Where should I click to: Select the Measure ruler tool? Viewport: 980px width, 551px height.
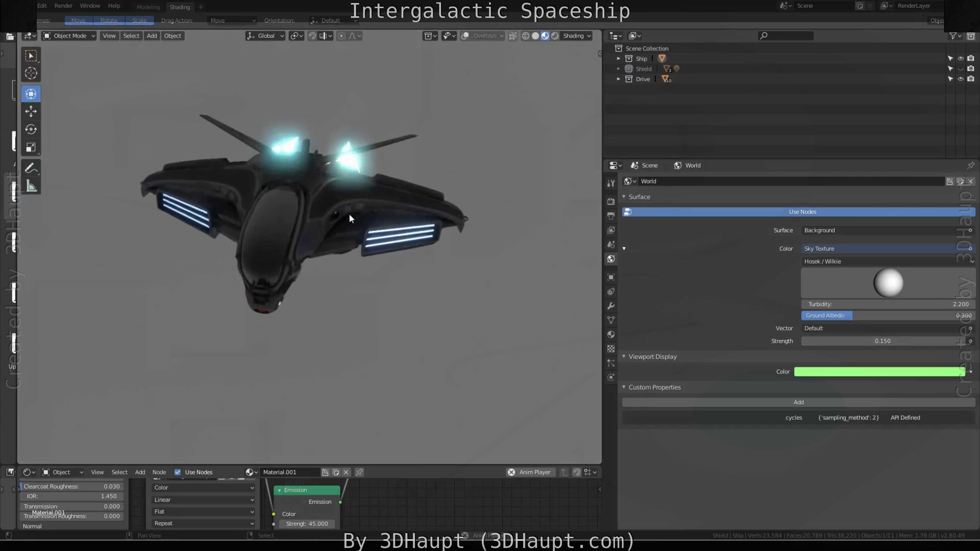[31, 186]
